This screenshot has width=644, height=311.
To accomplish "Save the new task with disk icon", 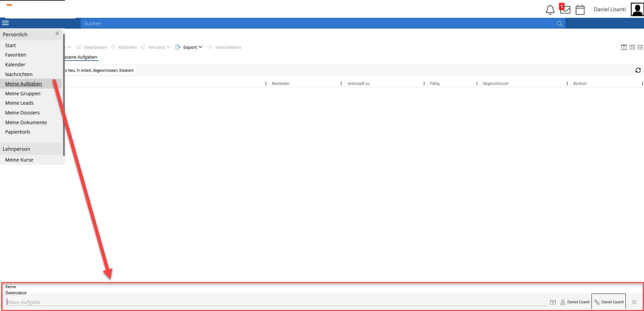I will [x=634, y=302].
